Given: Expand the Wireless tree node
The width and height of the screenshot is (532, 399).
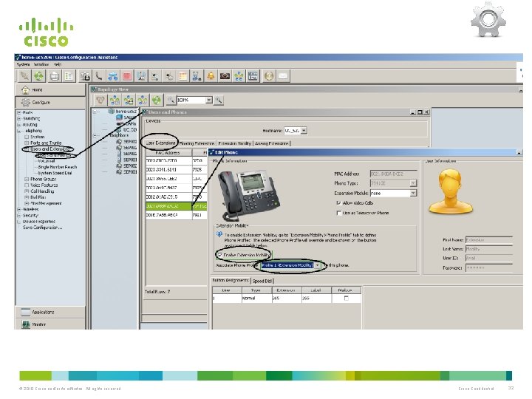Looking at the screenshot, I should 19,209.
